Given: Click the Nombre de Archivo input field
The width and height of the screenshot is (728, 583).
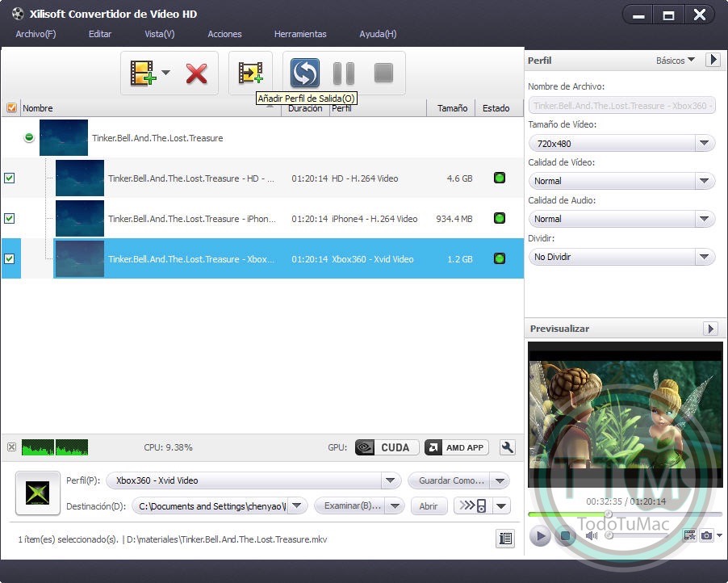Looking at the screenshot, I should tap(621, 106).
